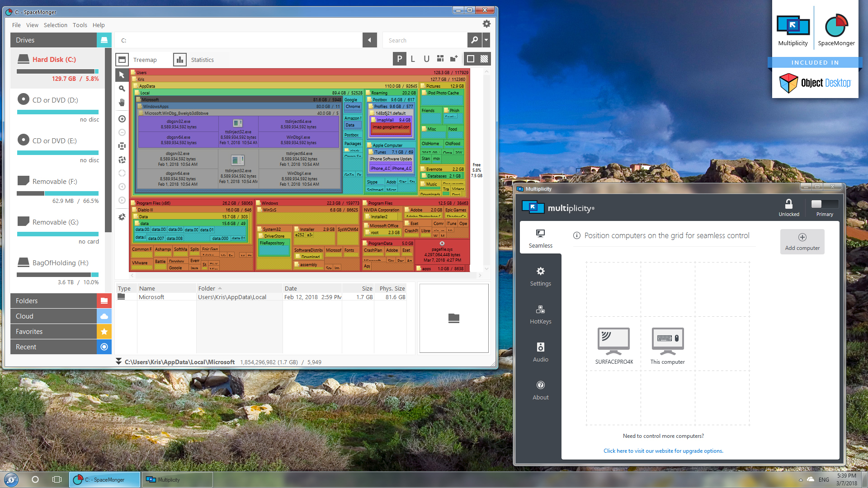Screen dimensions: 868x488
Task: Expand the Cloud panel
Action: pos(61,316)
